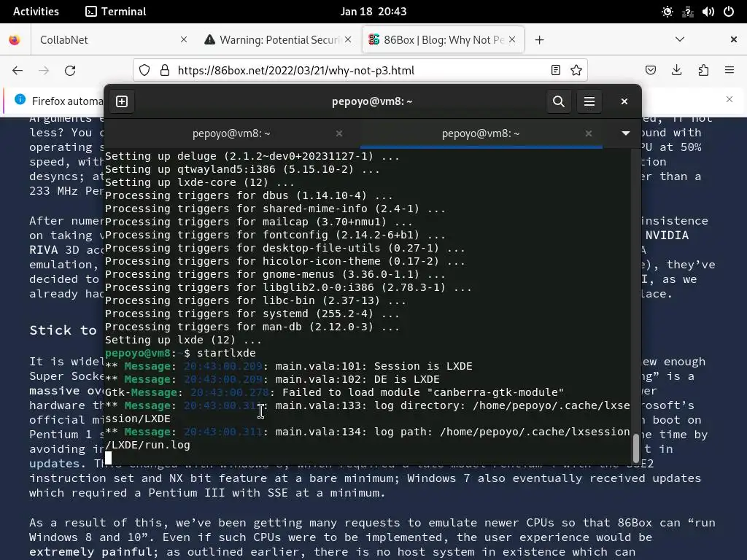Close the Firefox window
747x560 pixels.
734,39
